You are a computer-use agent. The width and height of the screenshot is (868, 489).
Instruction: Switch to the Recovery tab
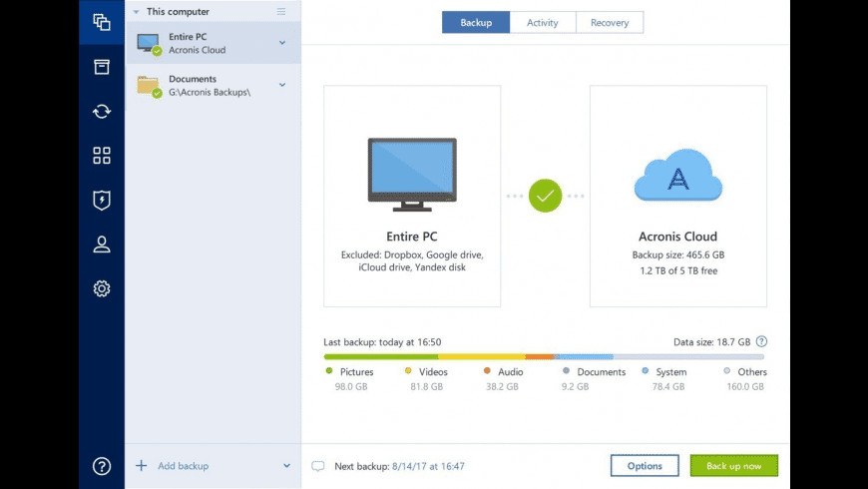pyautogui.click(x=610, y=23)
